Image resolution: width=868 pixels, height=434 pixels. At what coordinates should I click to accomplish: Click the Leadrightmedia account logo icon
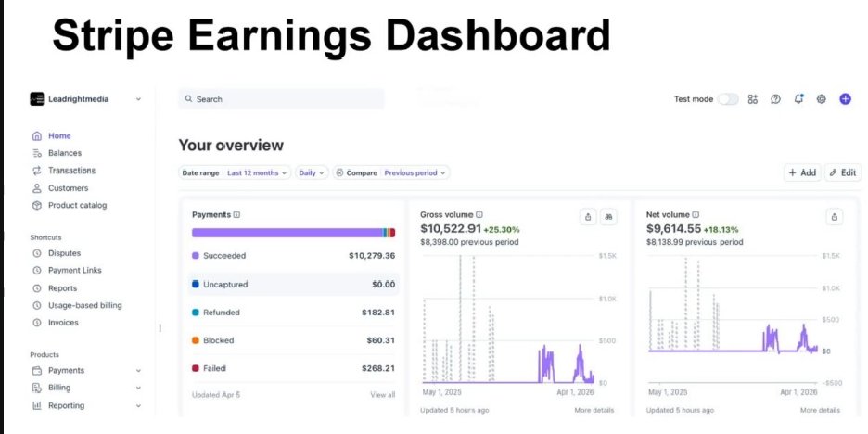[37, 99]
